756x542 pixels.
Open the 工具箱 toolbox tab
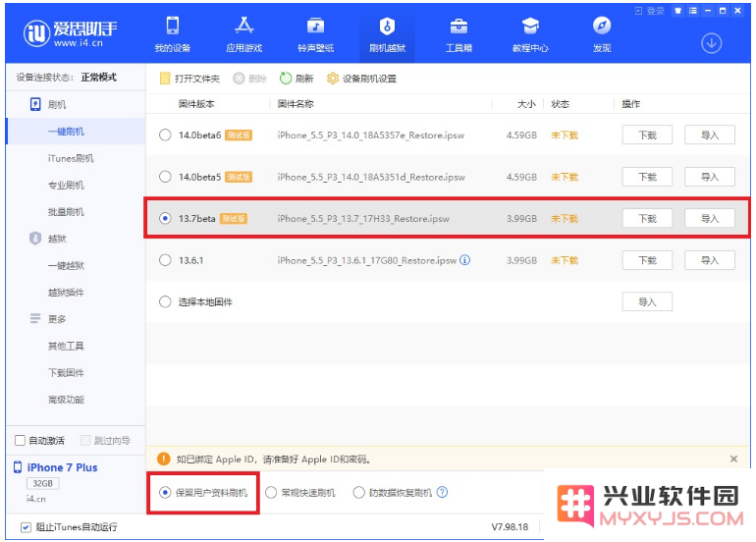pos(459,33)
